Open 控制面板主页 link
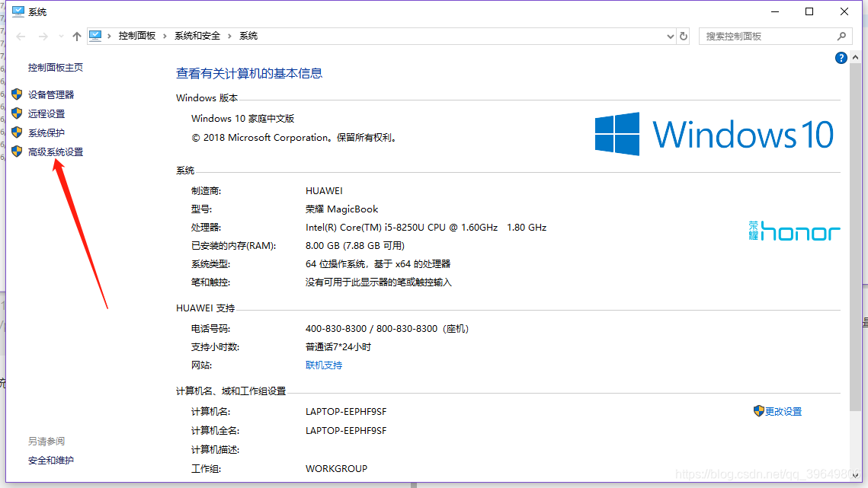The image size is (868, 488). pyautogui.click(x=56, y=68)
